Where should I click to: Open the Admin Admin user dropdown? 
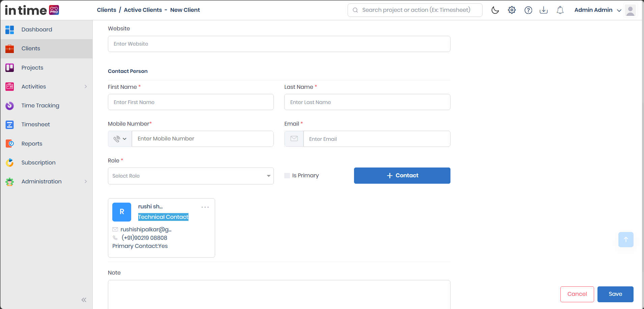coord(598,10)
